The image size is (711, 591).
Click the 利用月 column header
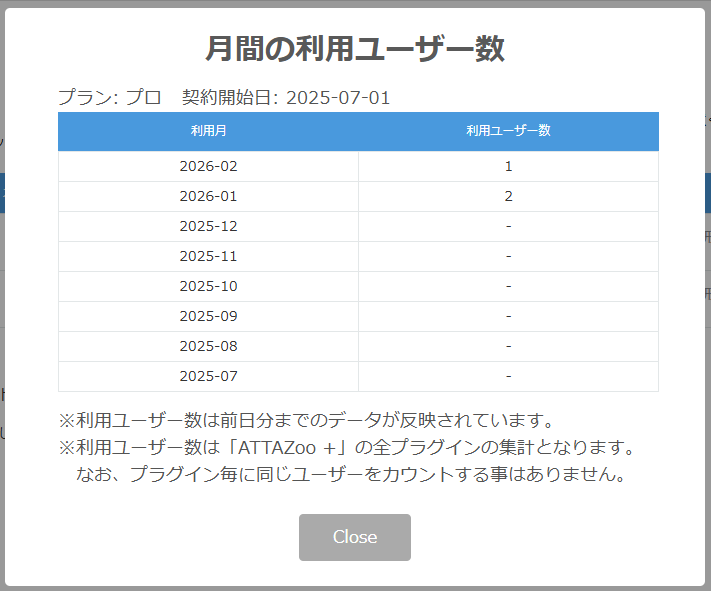(208, 131)
